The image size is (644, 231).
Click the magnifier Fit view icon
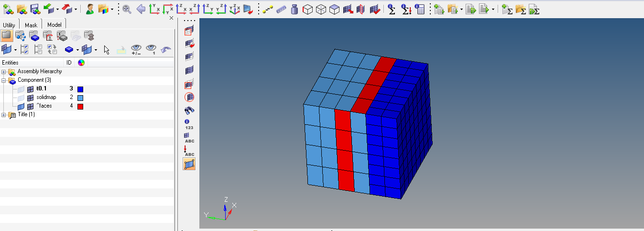(x=127, y=9)
